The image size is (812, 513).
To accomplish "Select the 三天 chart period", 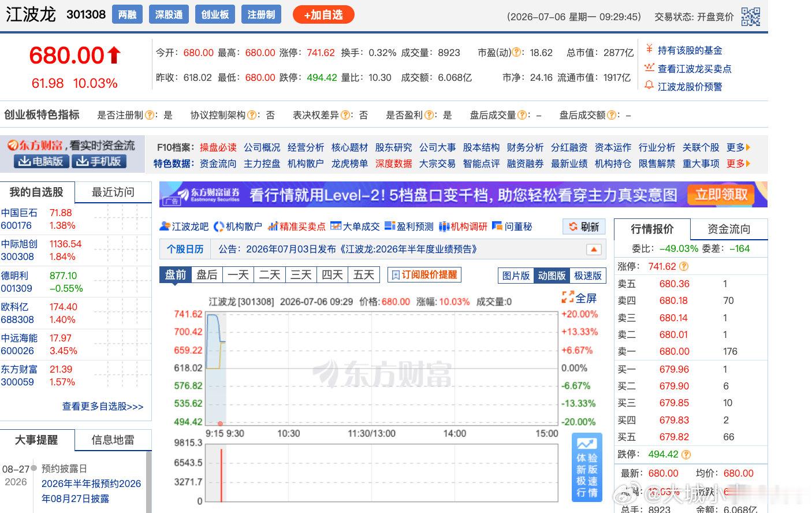I will pos(301,275).
